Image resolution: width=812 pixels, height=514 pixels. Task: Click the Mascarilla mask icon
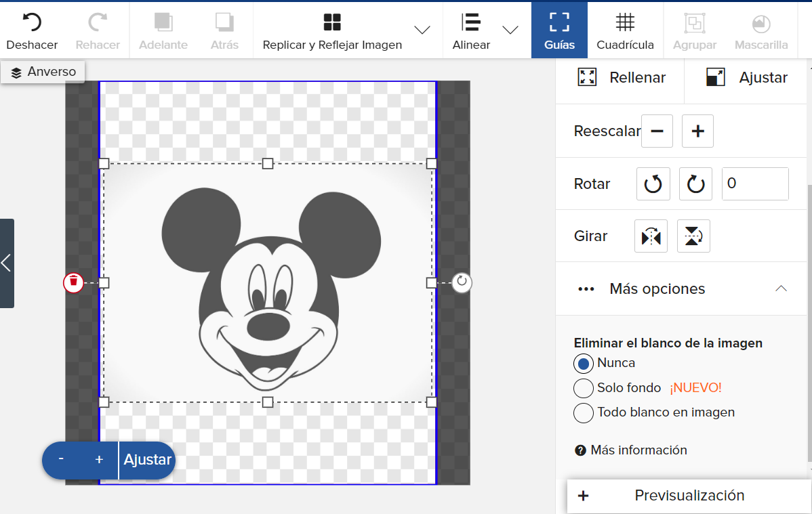760,23
